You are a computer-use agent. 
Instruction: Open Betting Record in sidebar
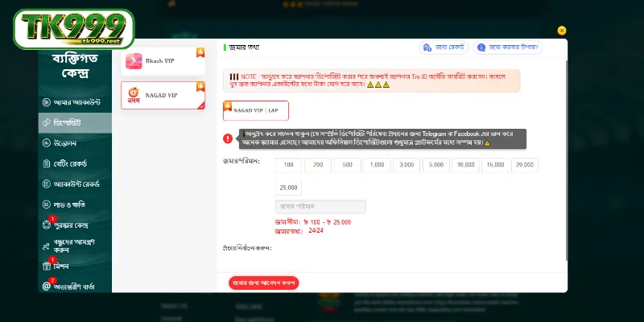75,164
